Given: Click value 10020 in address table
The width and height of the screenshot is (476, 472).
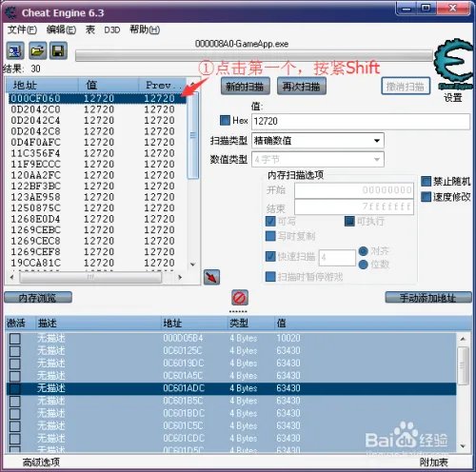Looking at the screenshot, I should [288, 339].
